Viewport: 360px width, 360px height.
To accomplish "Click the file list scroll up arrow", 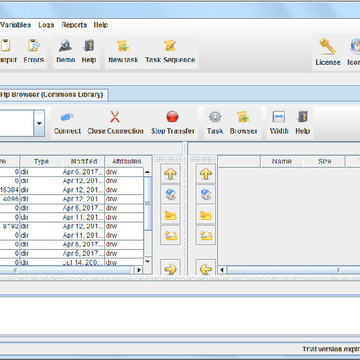I will pyautogui.click(x=148, y=172).
